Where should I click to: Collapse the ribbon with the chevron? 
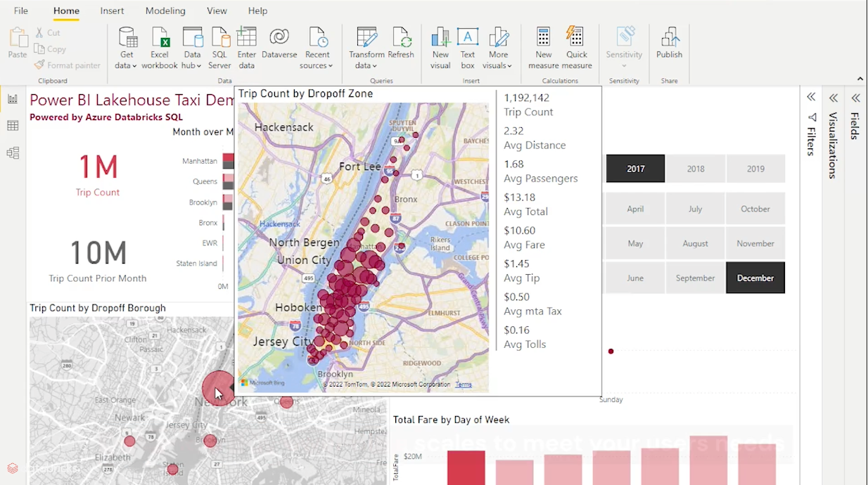860,79
